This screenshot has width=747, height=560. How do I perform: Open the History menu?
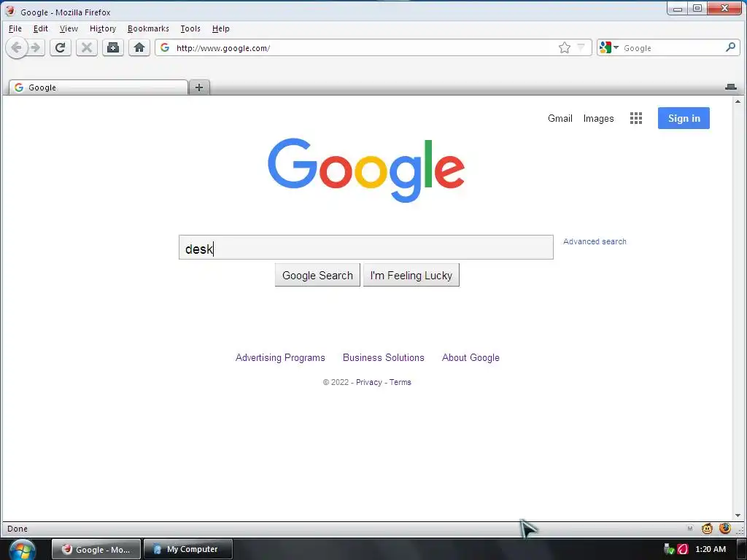click(x=103, y=28)
